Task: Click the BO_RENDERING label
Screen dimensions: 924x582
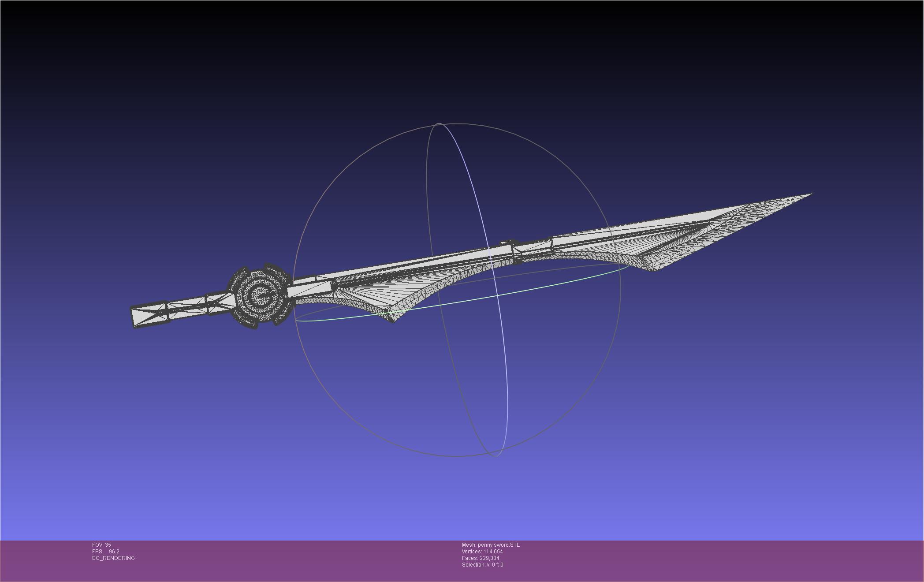Action: pos(113,558)
